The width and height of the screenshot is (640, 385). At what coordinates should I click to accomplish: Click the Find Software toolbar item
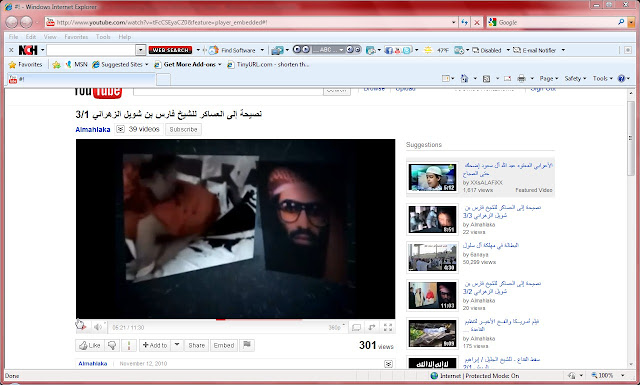233,50
